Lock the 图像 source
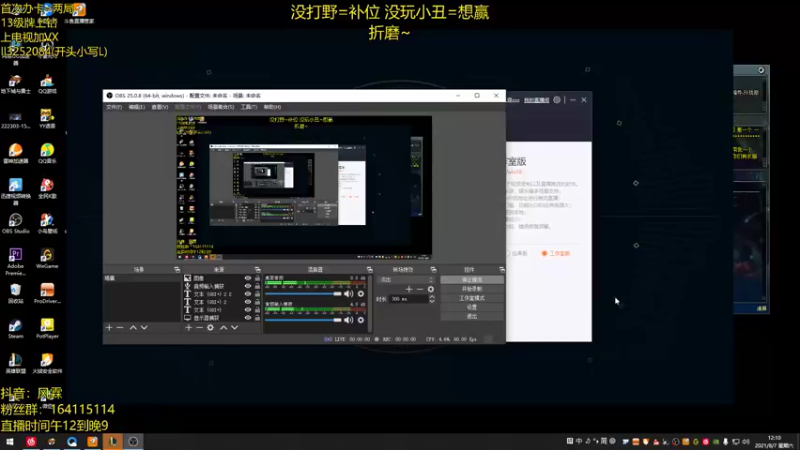Image resolution: width=800 pixels, height=450 pixels. (x=257, y=278)
